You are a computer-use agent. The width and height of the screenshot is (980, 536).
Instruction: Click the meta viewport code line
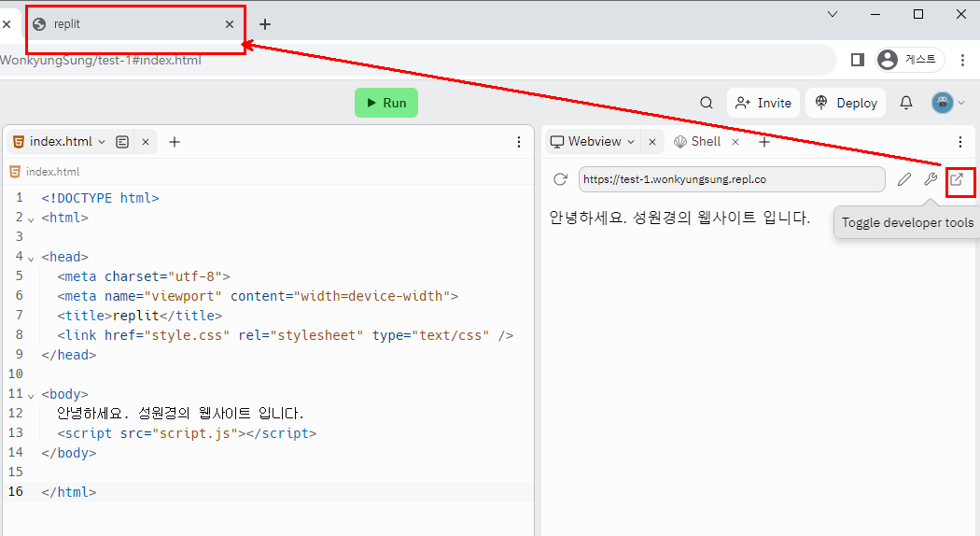[258, 296]
